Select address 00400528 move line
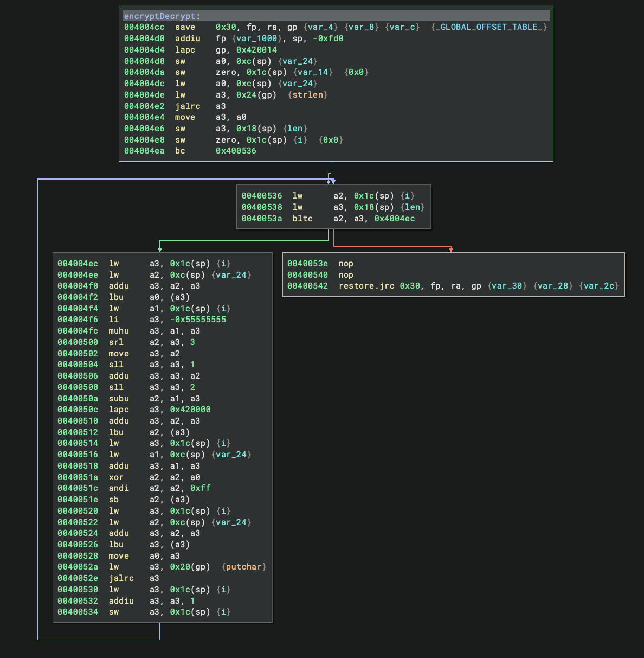644x658 pixels. [x=78, y=556]
